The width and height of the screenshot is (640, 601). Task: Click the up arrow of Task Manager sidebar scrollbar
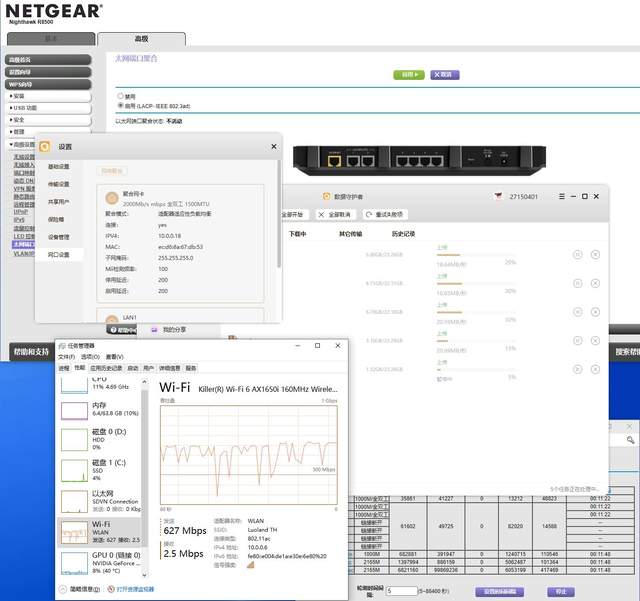(x=144, y=382)
